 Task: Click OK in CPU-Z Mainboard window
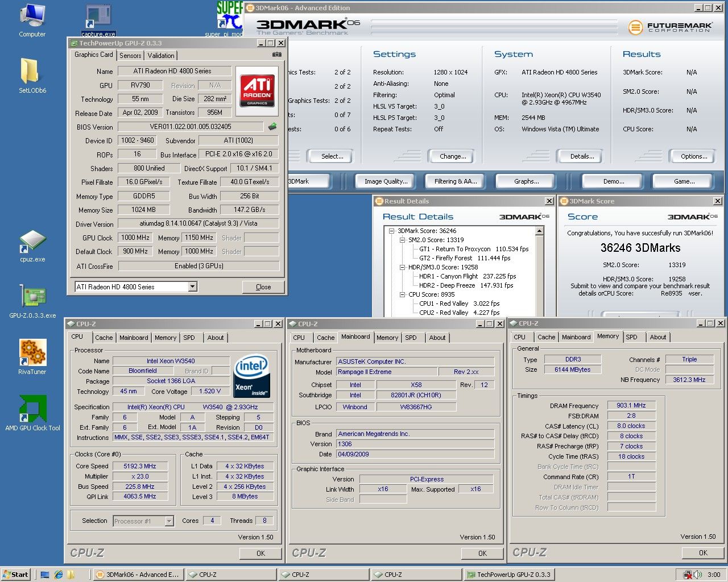[482, 553]
